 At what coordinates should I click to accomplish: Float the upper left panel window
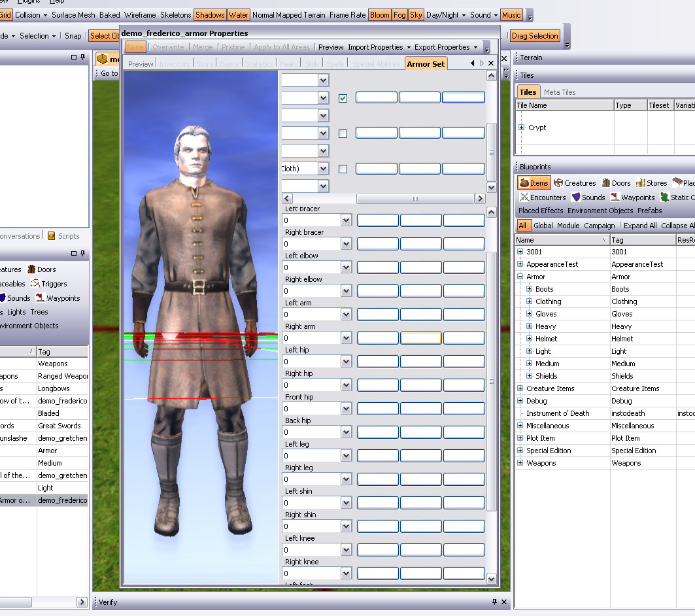74,57
